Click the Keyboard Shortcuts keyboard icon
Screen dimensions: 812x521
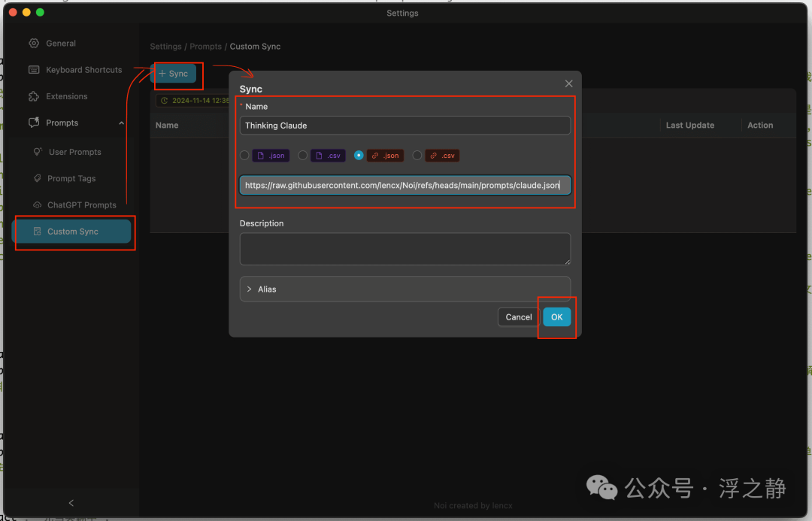(x=34, y=70)
